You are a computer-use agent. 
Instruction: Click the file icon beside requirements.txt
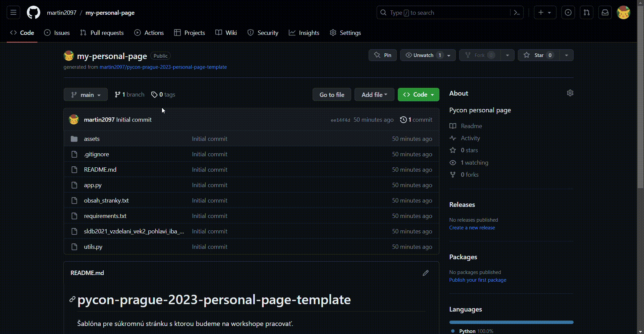(x=74, y=216)
